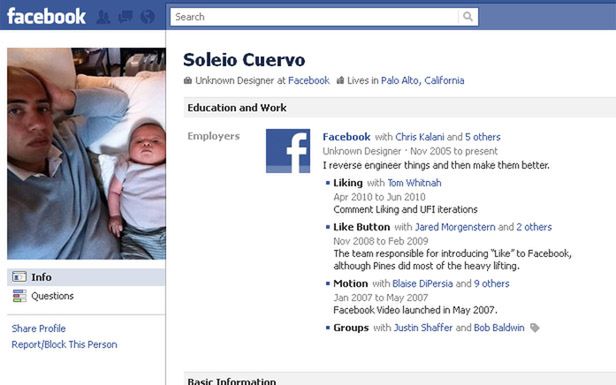Viewport: 616px width, 385px height.
Task: Select the Info tab in sidebar
Action: tap(86, 277)
